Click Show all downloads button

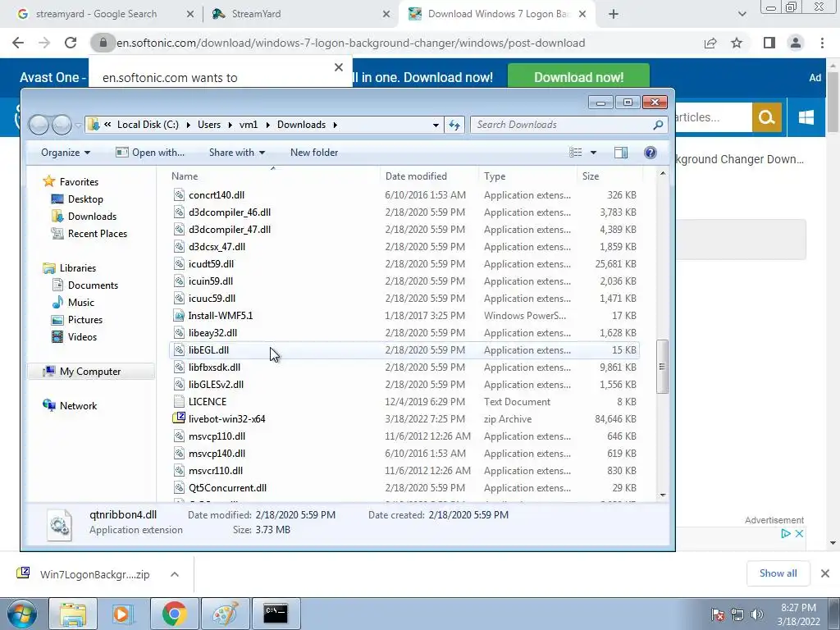[778, 573]
